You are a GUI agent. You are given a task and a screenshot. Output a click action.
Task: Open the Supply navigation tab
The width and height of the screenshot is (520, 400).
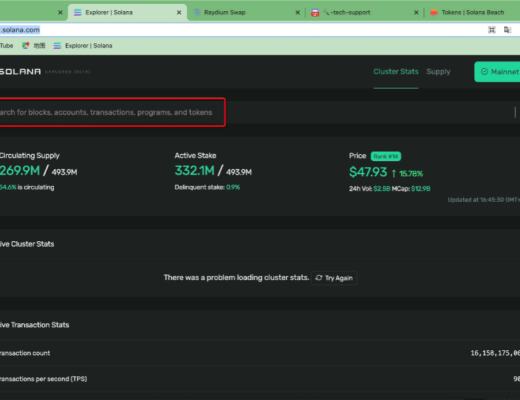[x=438, y=72]
